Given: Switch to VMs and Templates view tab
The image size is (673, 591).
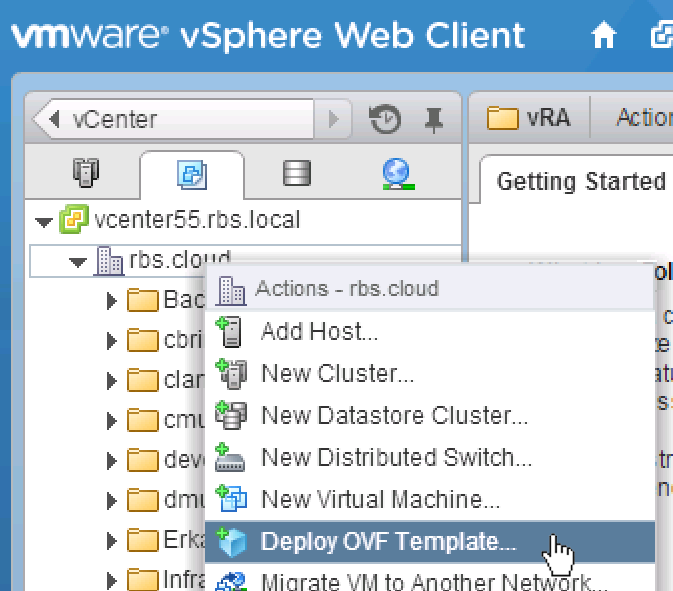Looking at the screenshot, I should [192, 174].
